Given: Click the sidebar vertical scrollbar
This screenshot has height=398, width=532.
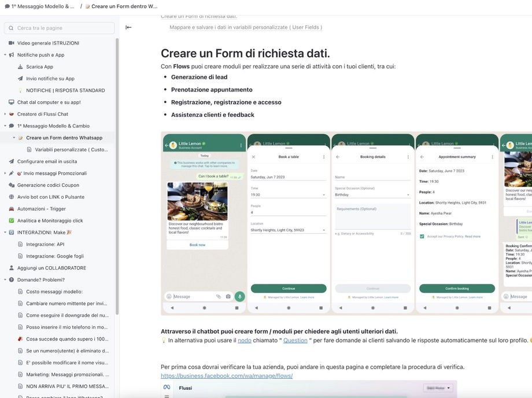Looking at the screenshot, I should tap(117, 176).
